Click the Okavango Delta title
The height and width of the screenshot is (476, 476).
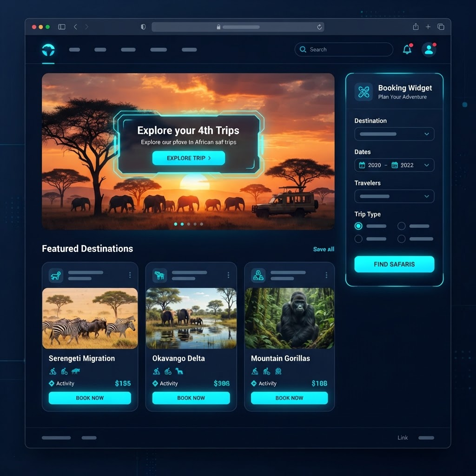[178, 358]
